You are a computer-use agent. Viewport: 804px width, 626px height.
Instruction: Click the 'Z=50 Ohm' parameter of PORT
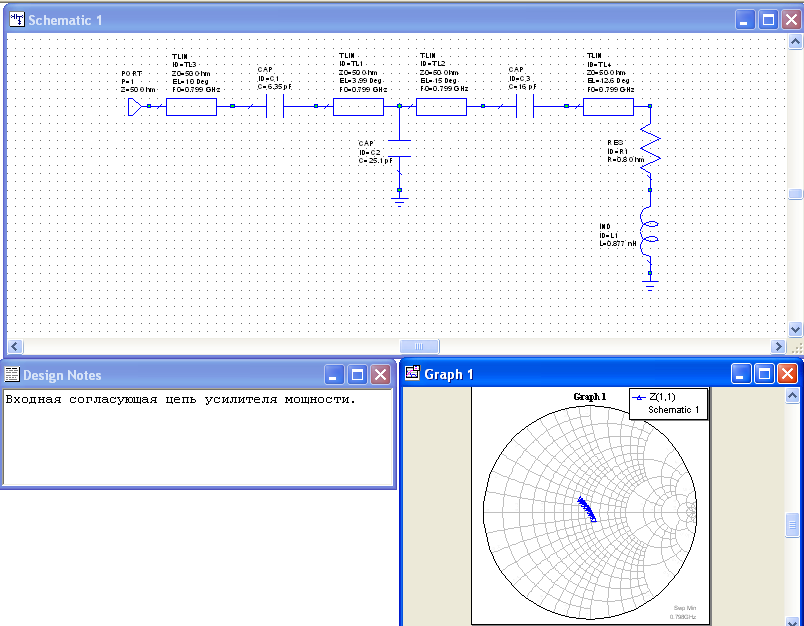pos(138,90)
